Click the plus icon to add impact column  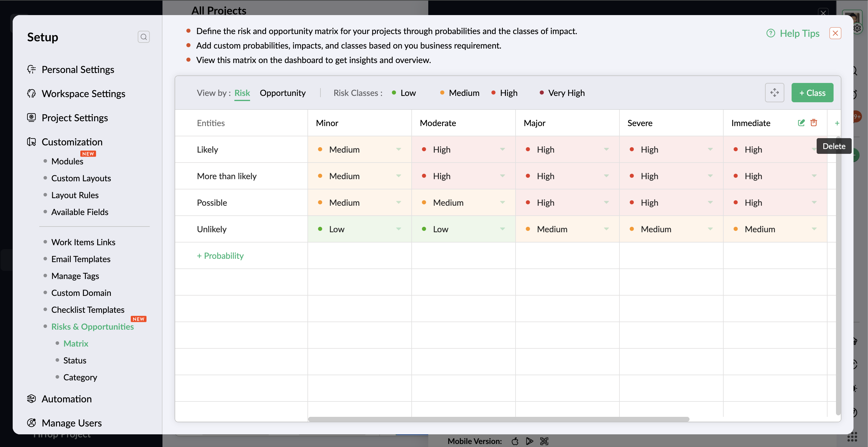click(837, 123)
